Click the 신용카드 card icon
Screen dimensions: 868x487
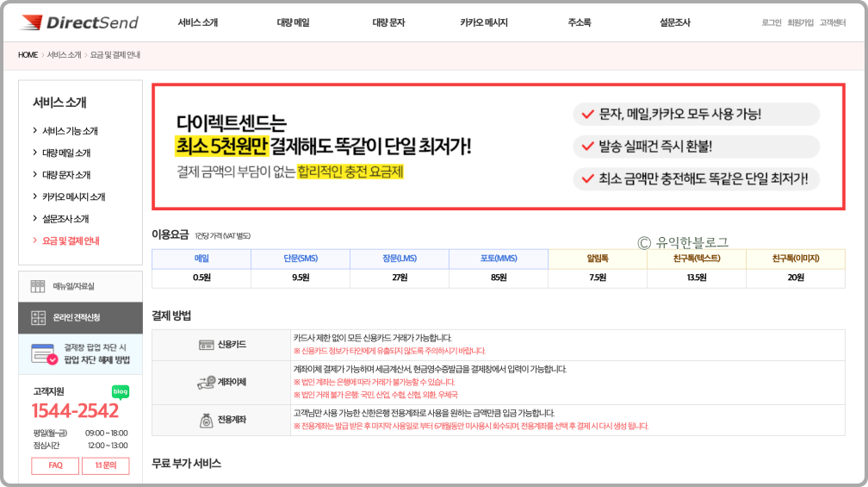pos(206,345)
